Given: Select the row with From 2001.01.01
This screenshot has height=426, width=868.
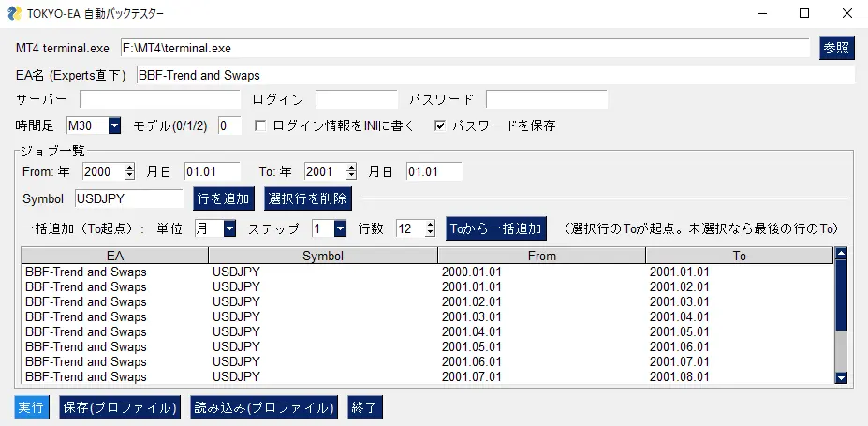Looking at the screenshot, I should point(427,286).
